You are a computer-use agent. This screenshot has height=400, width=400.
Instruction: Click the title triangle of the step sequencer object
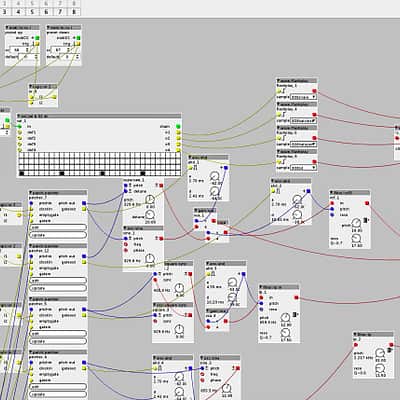tap(20, 116)
